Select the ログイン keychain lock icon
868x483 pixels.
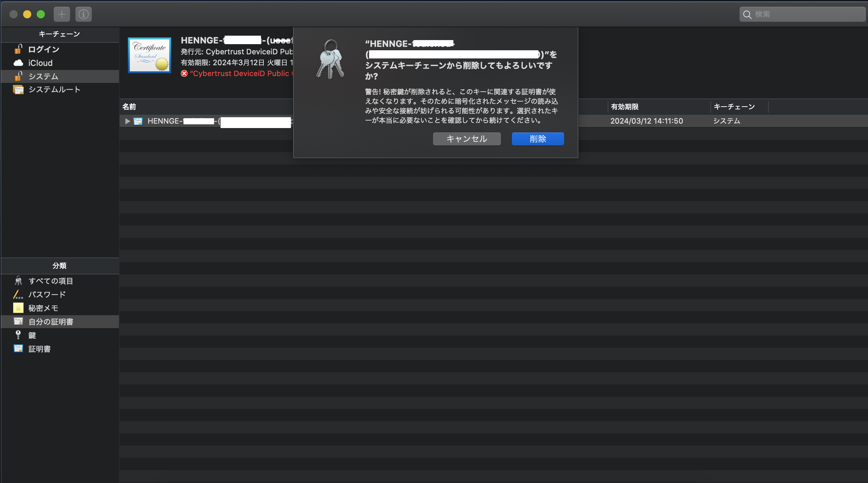click(18, 49)
